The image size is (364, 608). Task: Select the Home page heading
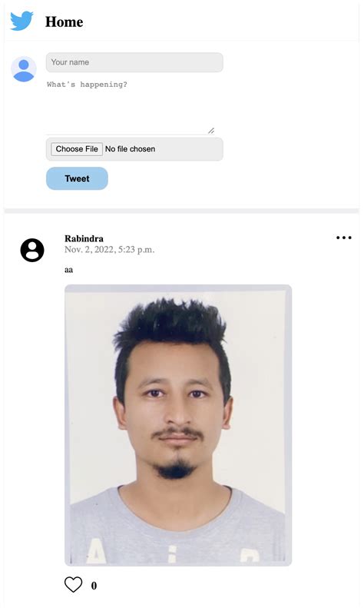tap(65, 22)
